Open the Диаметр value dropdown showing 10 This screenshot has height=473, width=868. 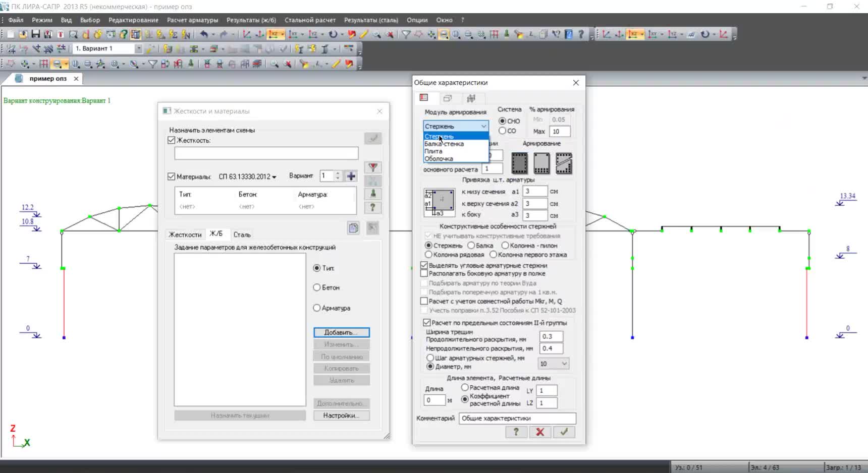point(554,364)
